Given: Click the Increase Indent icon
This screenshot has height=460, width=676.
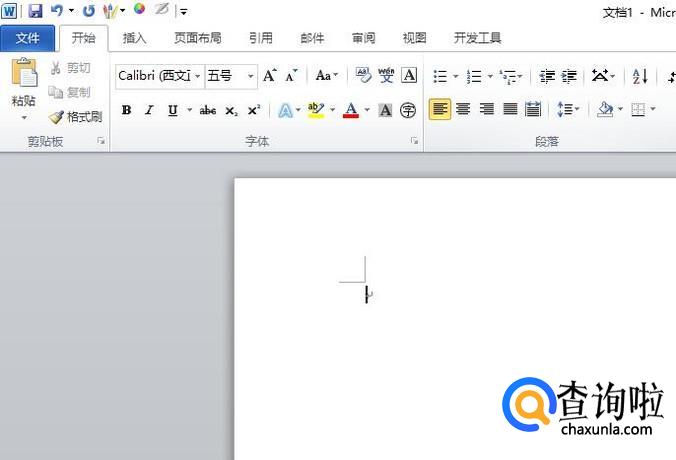Looking at the screenshot, I should coord(569,76).
